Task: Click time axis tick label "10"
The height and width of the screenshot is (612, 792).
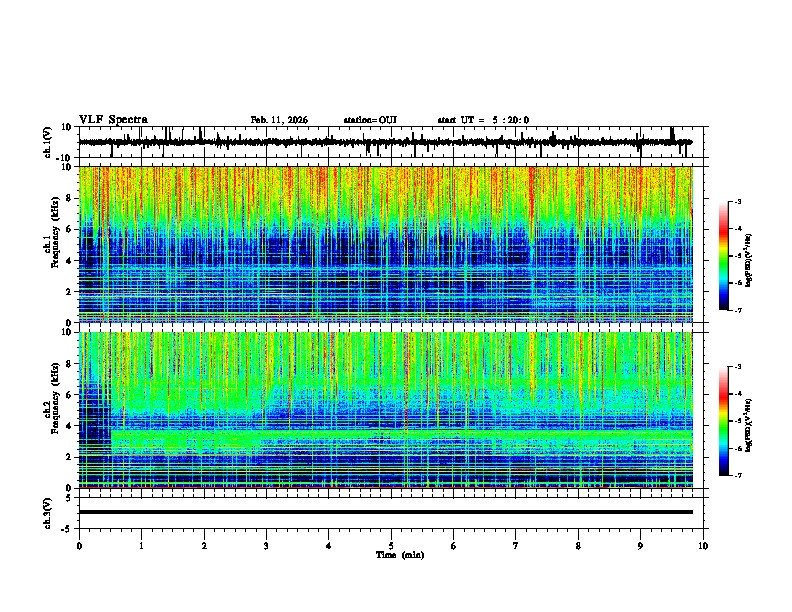Action: (x=703, y=546)
